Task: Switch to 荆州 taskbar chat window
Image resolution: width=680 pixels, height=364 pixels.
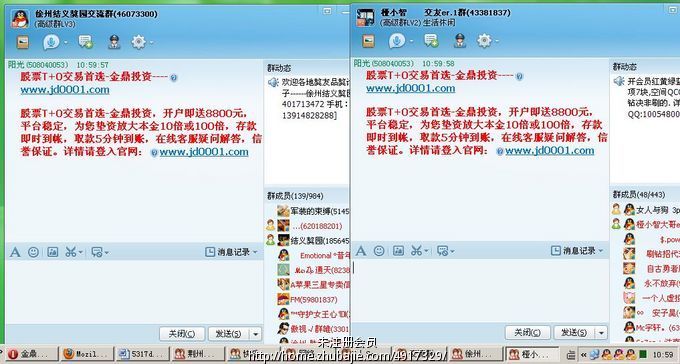Action: (197, 354)
